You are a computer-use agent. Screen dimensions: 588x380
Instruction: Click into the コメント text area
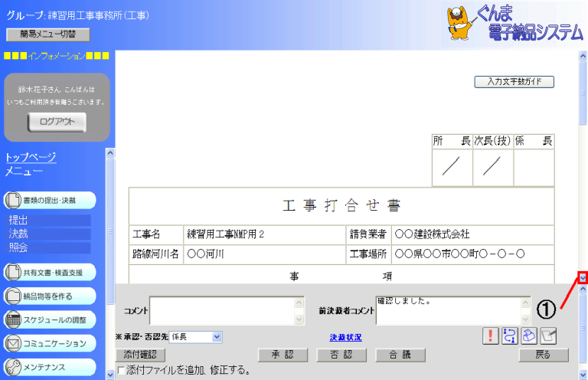(222, 311)
